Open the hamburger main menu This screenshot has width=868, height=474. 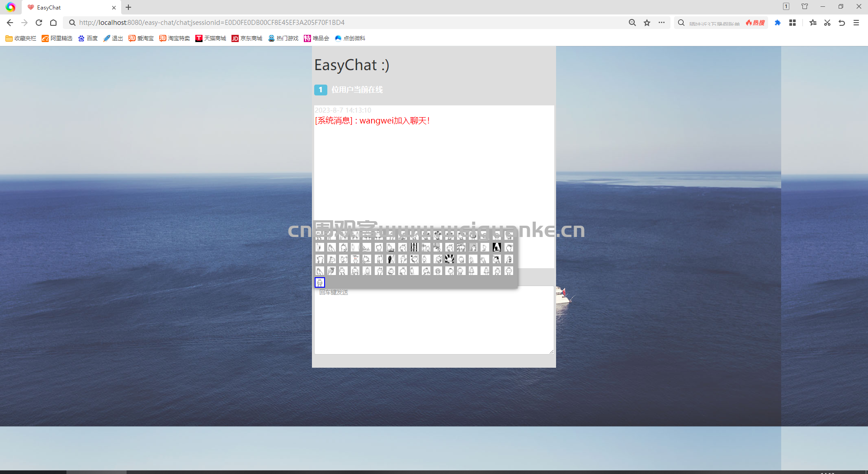856,23
